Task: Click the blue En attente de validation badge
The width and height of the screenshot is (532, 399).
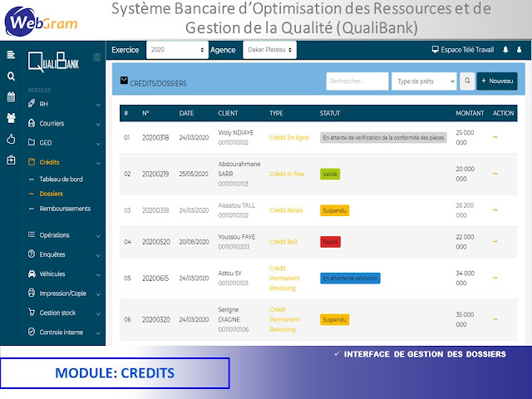Action: [350, 278]
